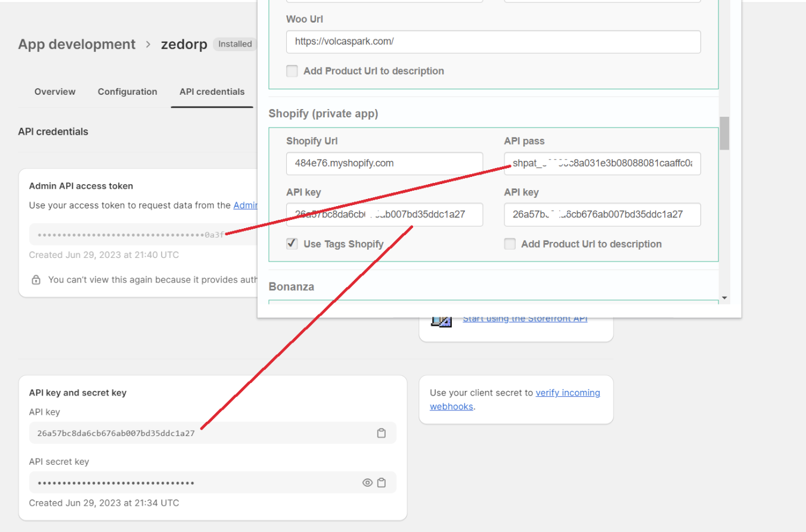Click the Installed status badge
This screenshot has height=532, width=806.
tap(235, 44)
